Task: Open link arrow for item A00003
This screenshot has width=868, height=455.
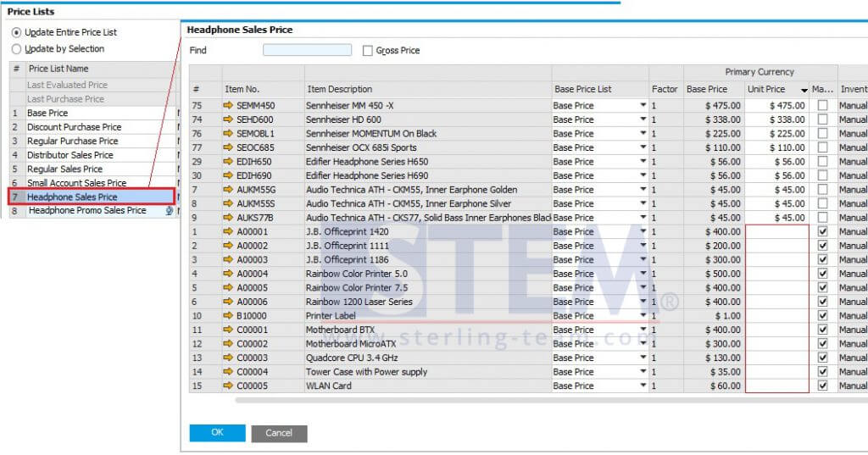Action: pos(228,259)
